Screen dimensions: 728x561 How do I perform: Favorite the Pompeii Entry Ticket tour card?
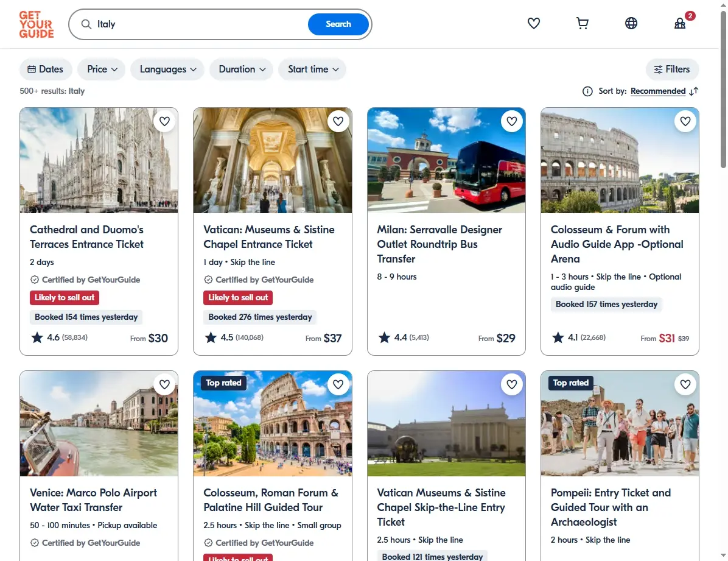tap(685, 384)
